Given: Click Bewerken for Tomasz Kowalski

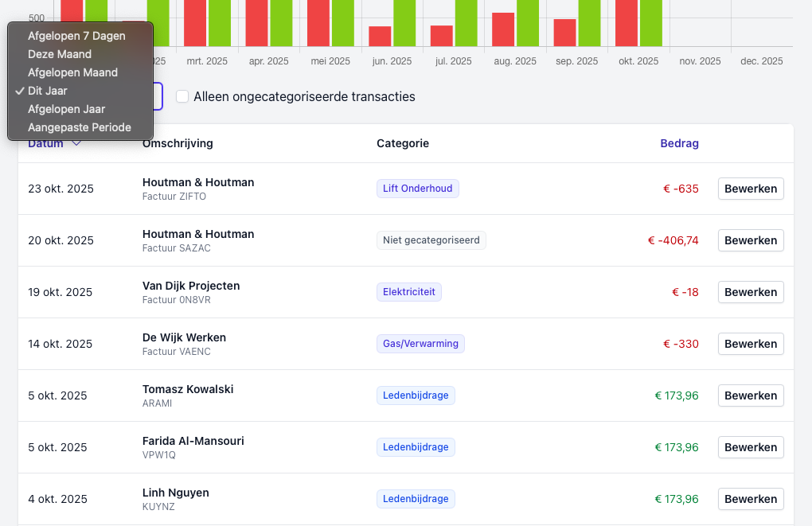Looking at the screenshot, I should (x=751, y=395).
